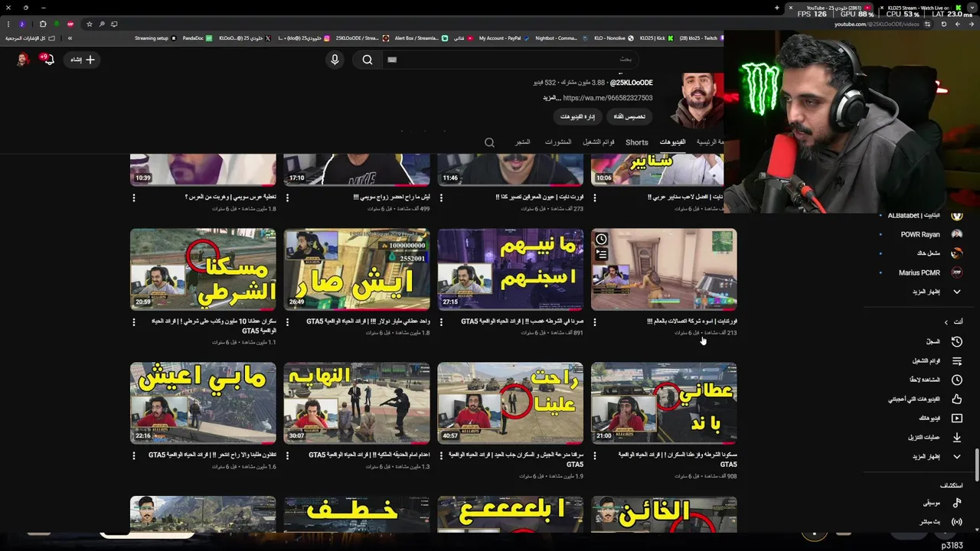This screenshot has height=551, width=980.
Task: Open ايش صار thumbnail with 26:49 duration
Action: coord(357,269)
